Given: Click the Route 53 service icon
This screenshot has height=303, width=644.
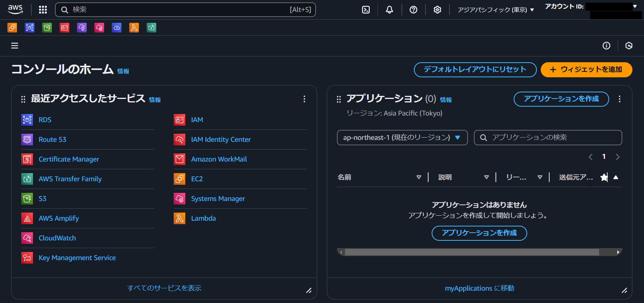Looking at the screenshot, I should click(x=27, y=140).
